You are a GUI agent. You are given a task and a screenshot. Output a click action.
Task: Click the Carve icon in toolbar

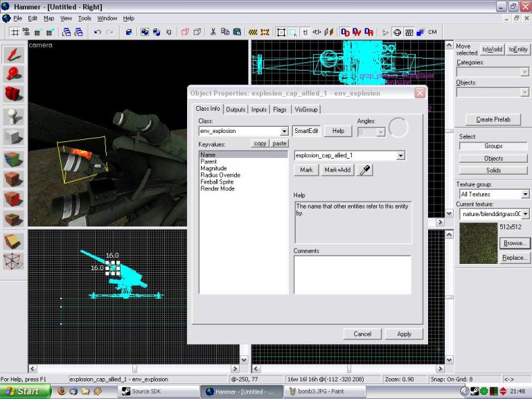tap(129, 33)
